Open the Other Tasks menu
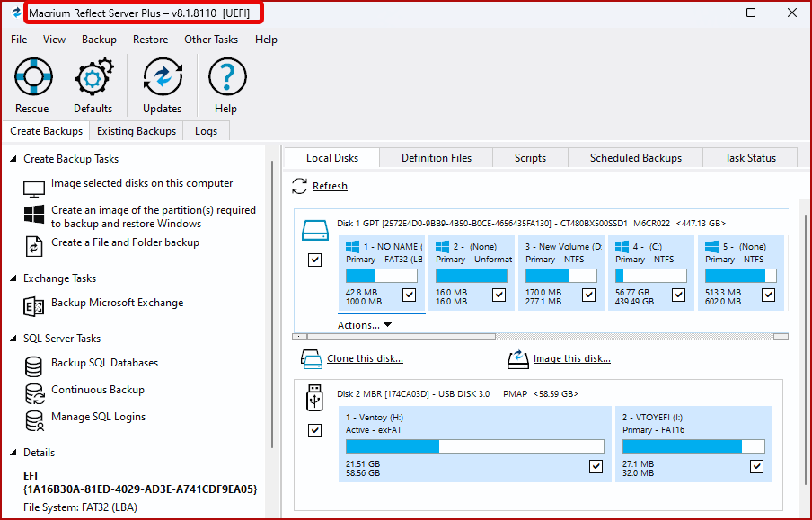Screen dimensions: 812x520 [211, 40]
